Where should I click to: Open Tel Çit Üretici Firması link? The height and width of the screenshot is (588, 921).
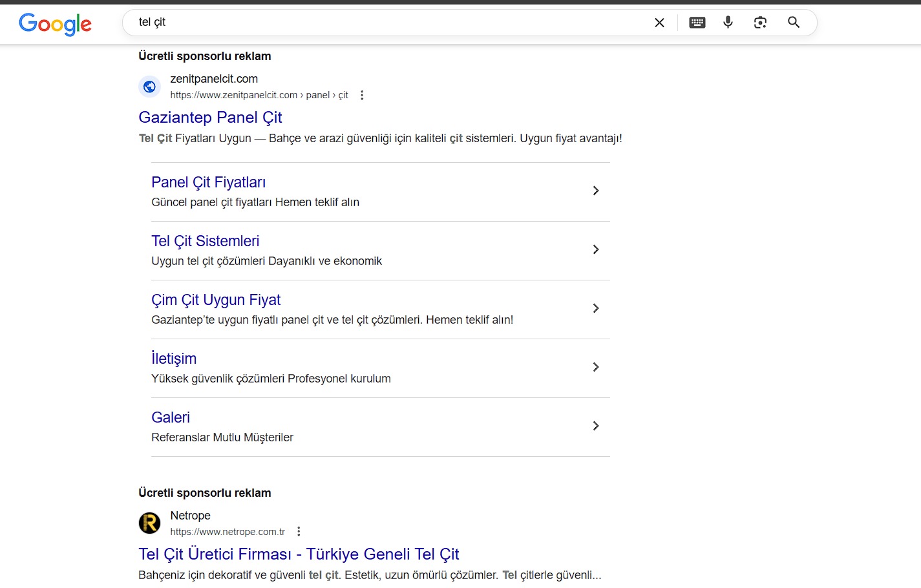299,554
